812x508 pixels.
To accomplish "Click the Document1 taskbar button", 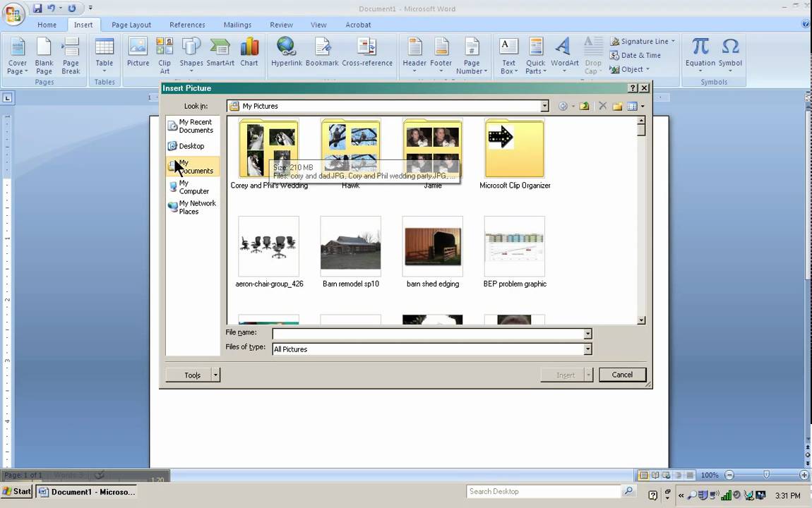I will (88, 492).
